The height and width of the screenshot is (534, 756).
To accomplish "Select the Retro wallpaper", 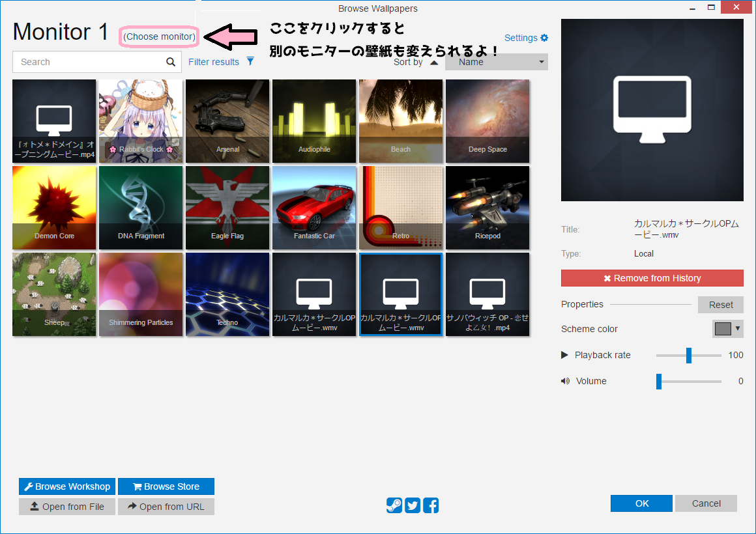I will point(401,208).
